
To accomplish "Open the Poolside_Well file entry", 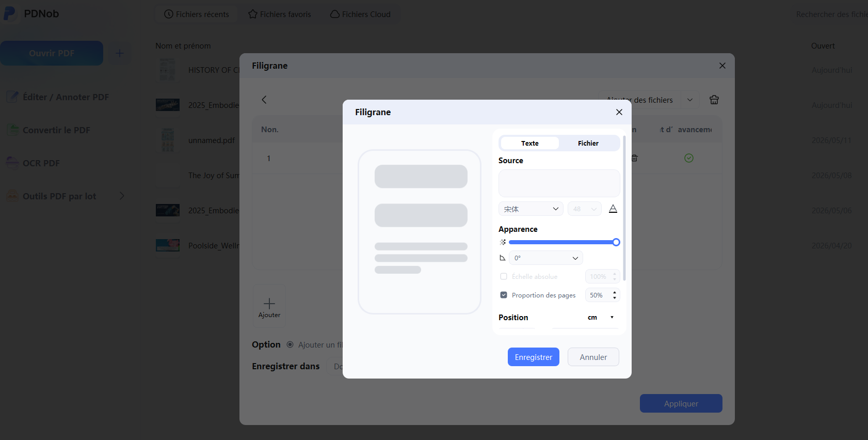I will click(x=214, y=245).
